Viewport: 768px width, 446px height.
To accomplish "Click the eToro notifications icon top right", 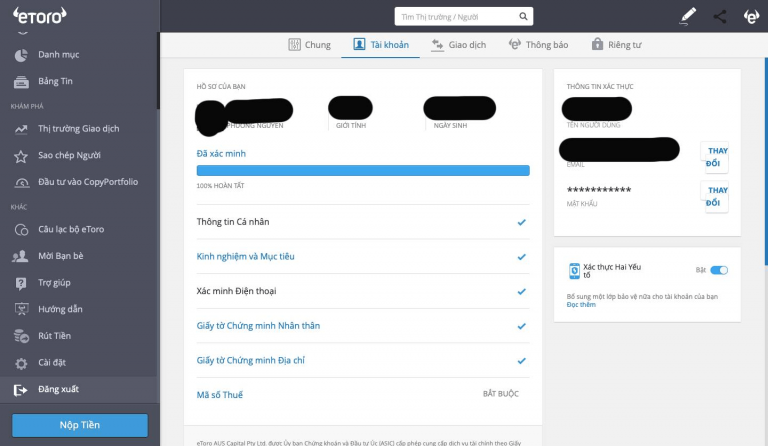I will pyautogui.click(x=751, y=17).
